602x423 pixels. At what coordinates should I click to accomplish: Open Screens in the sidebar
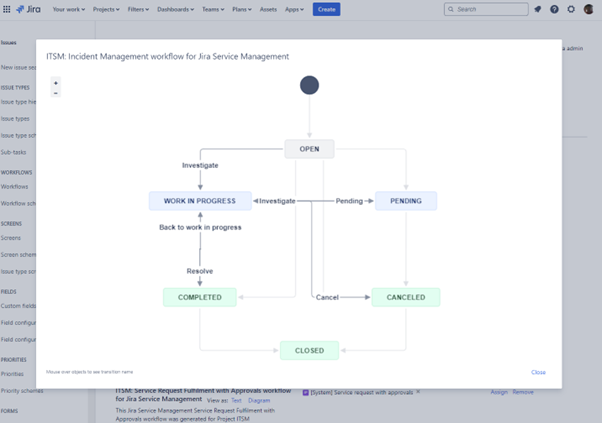(x=11, y=238)
